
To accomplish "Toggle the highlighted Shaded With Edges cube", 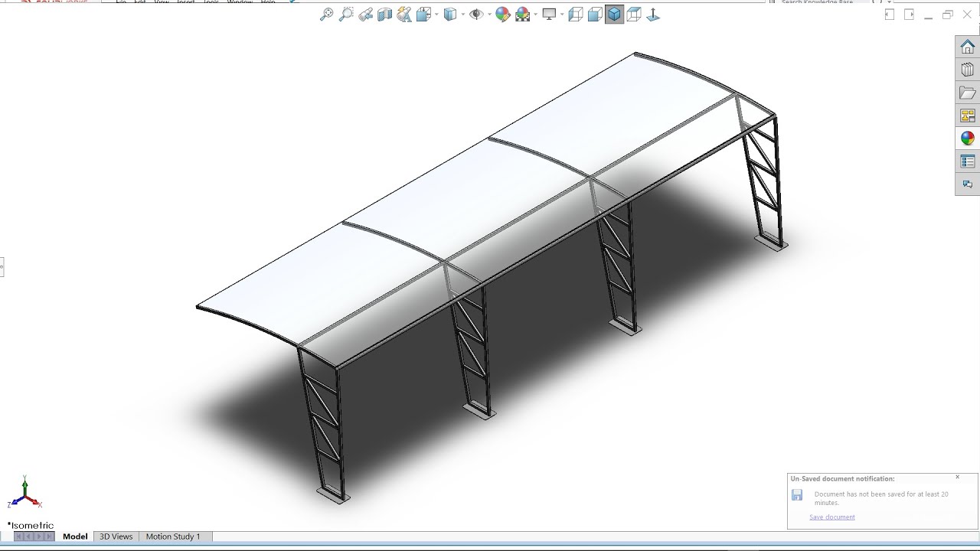I will pos(614,14).
